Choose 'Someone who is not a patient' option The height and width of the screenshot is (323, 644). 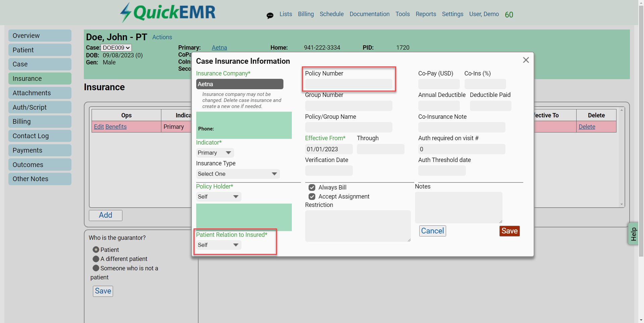click(x=96, y=268)
